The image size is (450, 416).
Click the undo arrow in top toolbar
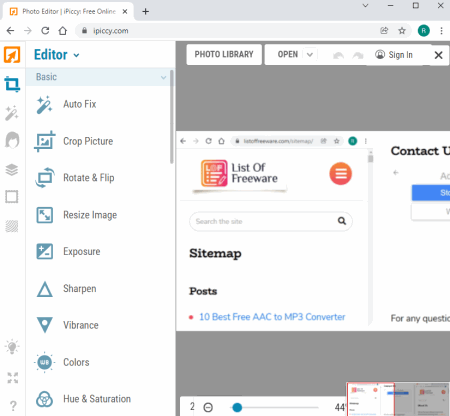[338, 55]
